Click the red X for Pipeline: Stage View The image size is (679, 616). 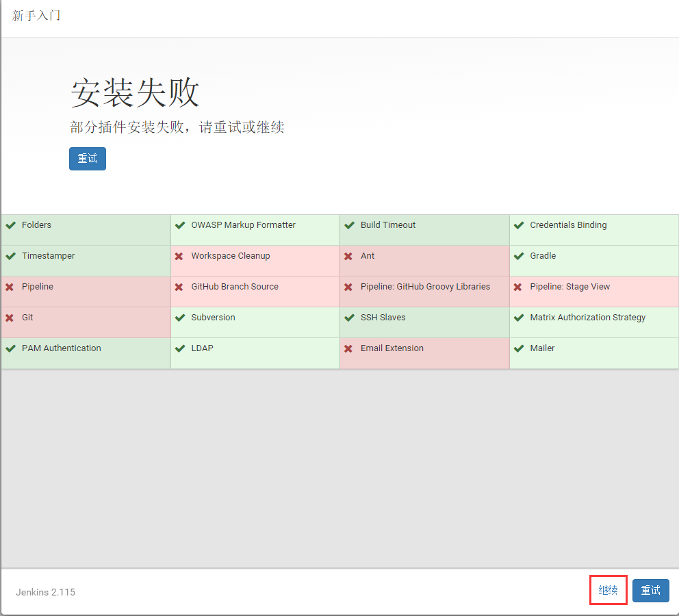pyautogui.click(x=517, y=287)
